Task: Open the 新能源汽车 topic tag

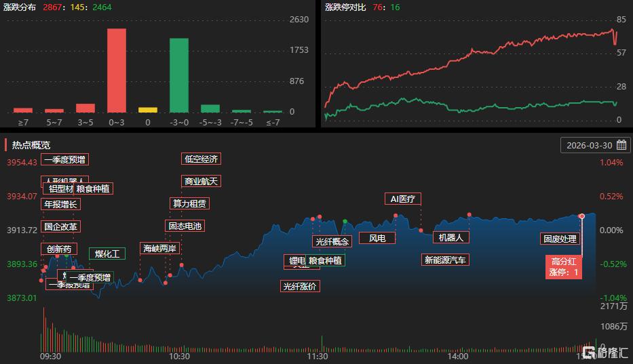Action: pos(445,260)
